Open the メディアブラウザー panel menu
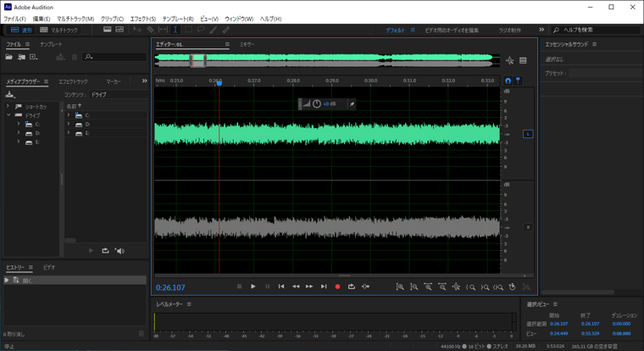Viewport: 644px width, 351px height. coord(46,81)
